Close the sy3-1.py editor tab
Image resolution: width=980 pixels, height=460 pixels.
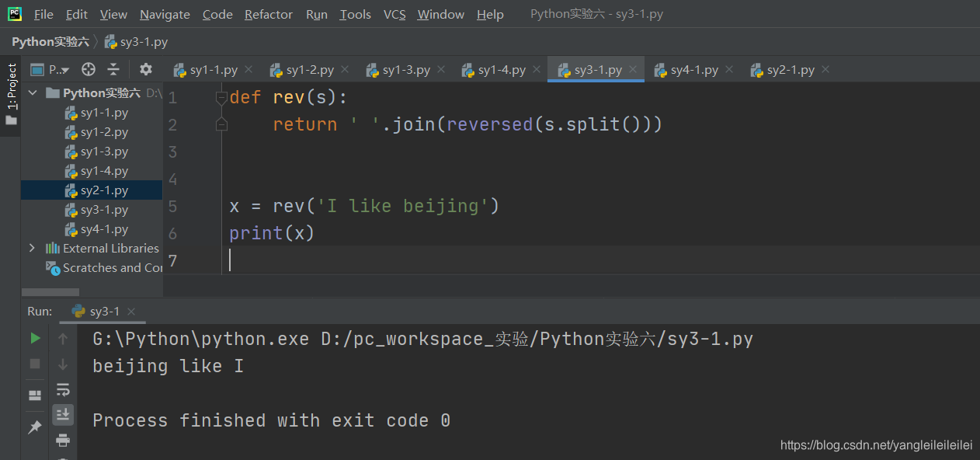coord(633,69)
